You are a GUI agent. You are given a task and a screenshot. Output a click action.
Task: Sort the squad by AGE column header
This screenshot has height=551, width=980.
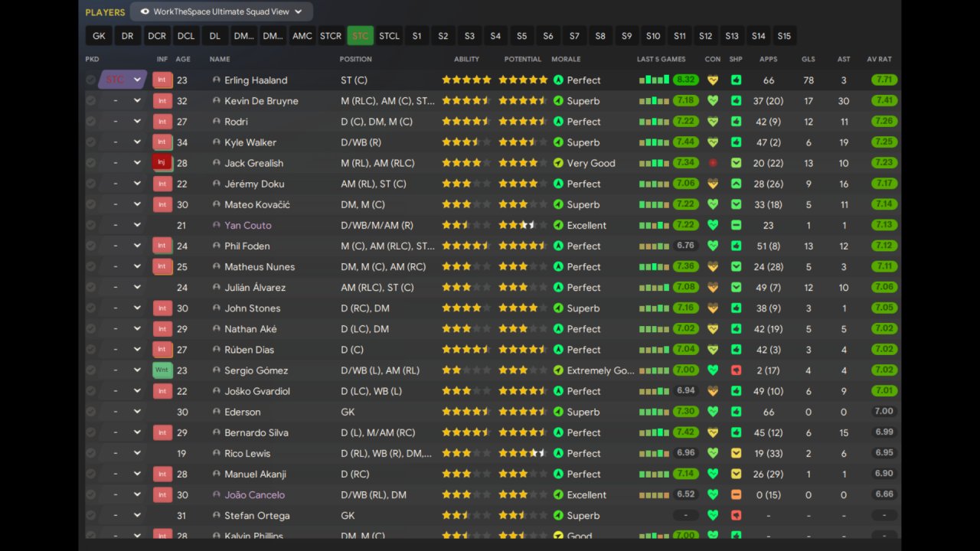183,59
